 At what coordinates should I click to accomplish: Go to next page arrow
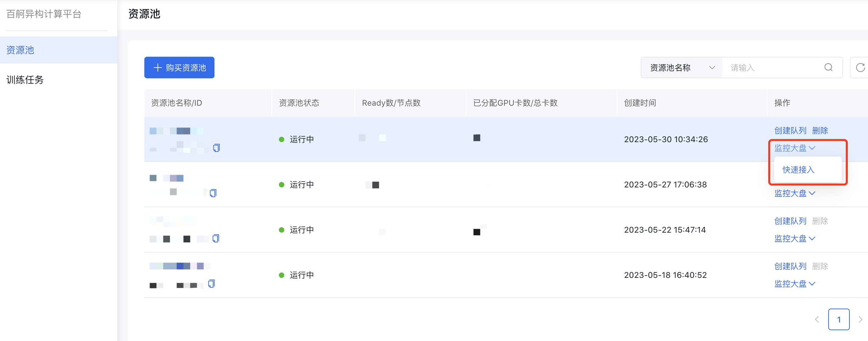[860, 319]
